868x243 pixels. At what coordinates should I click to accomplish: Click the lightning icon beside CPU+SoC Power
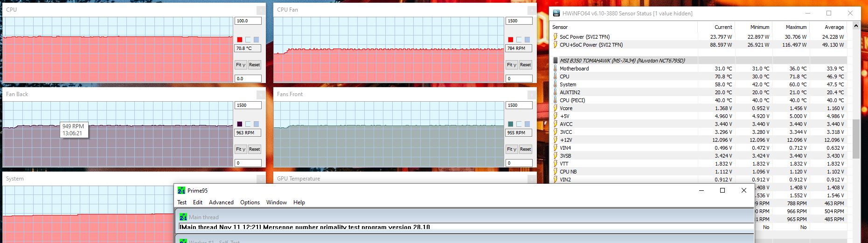coord(555,45)
